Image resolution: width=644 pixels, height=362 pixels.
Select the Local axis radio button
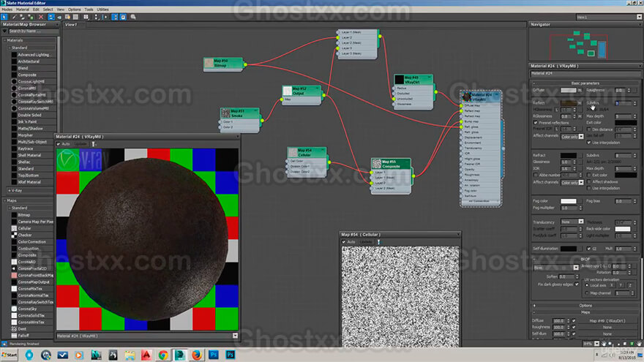pyautogui.click(x=587, y=285)
